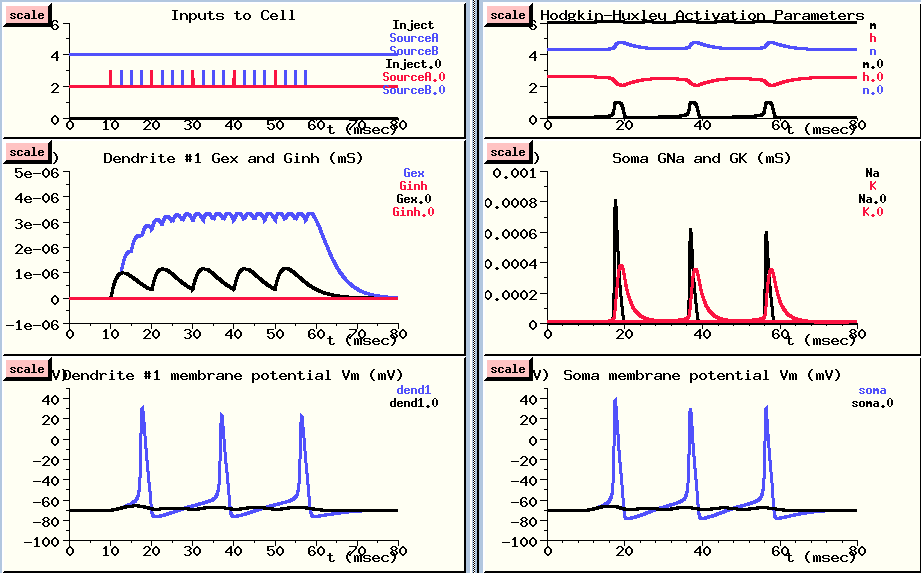This screenshot has height=573, width=921.
Task: Click the red K.0 legend entry
Action: point(868,212)
